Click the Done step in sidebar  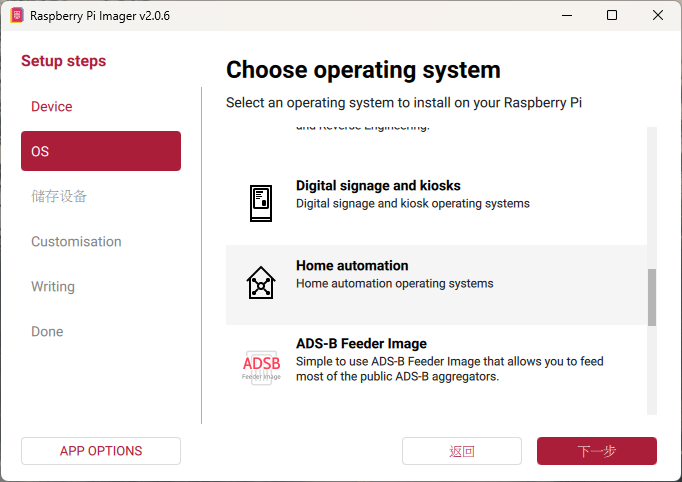(47, 331)
